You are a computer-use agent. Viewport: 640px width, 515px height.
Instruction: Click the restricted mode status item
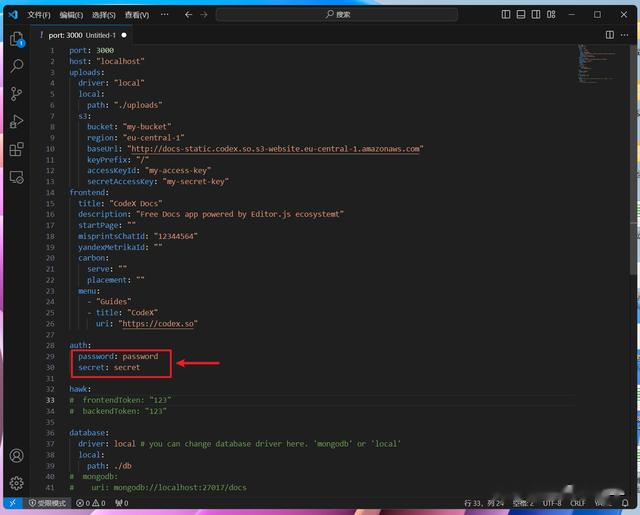click(x=47, y=503)
